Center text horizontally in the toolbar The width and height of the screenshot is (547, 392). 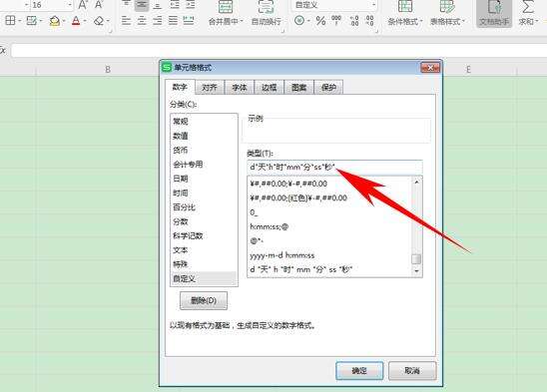tap(142, 21)
